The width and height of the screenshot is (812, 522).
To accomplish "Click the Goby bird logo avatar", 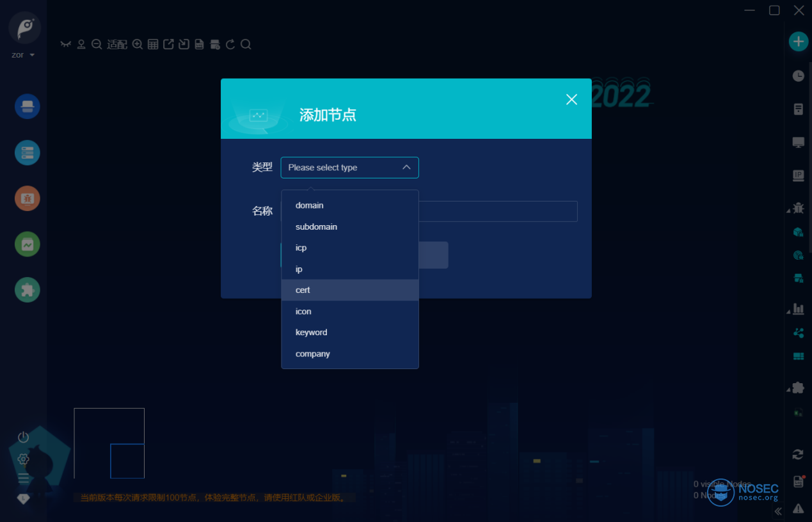I will click(x=25, y=28).
